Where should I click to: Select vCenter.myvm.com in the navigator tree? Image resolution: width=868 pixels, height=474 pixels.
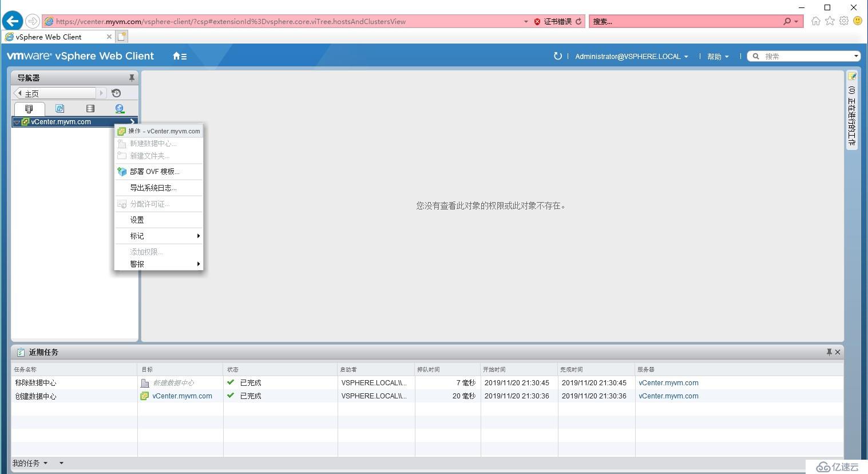point(61,122)
